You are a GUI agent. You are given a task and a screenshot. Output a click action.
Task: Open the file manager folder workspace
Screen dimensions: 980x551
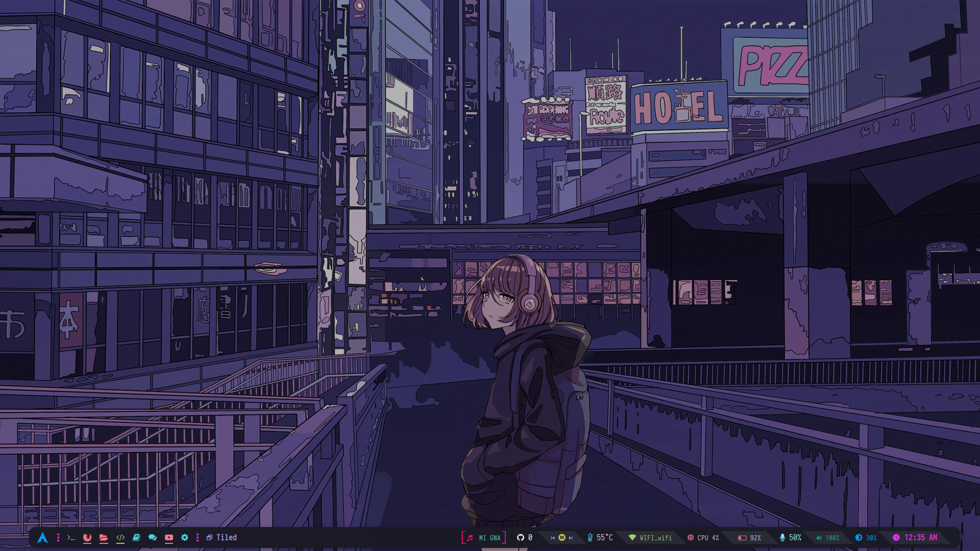(104, 538)
